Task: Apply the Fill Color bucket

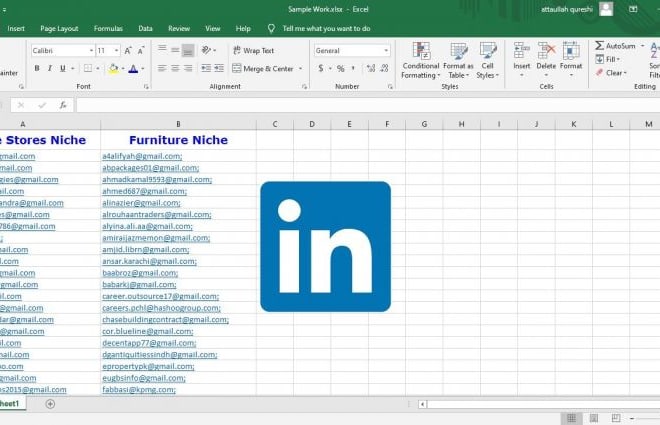Action: (113, 68)
